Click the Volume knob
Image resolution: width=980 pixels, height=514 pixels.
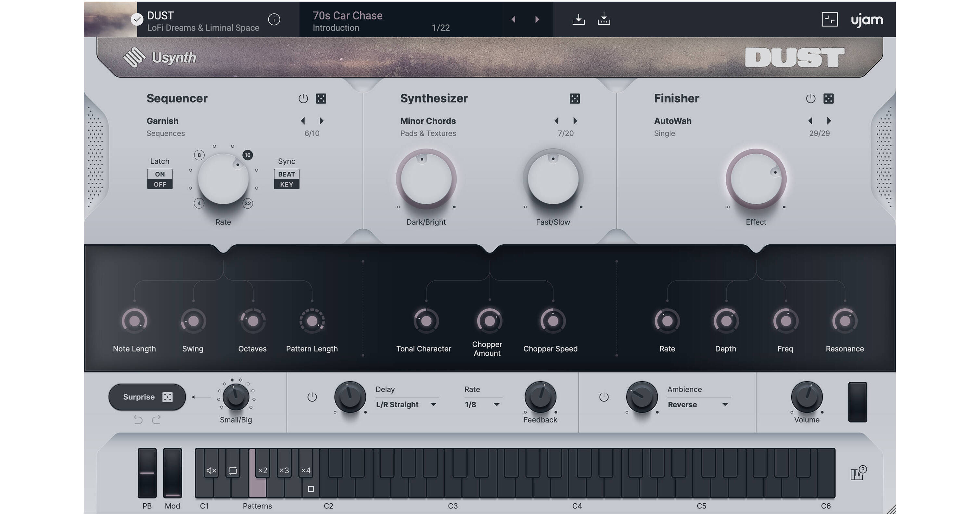(x=807, y=397)
